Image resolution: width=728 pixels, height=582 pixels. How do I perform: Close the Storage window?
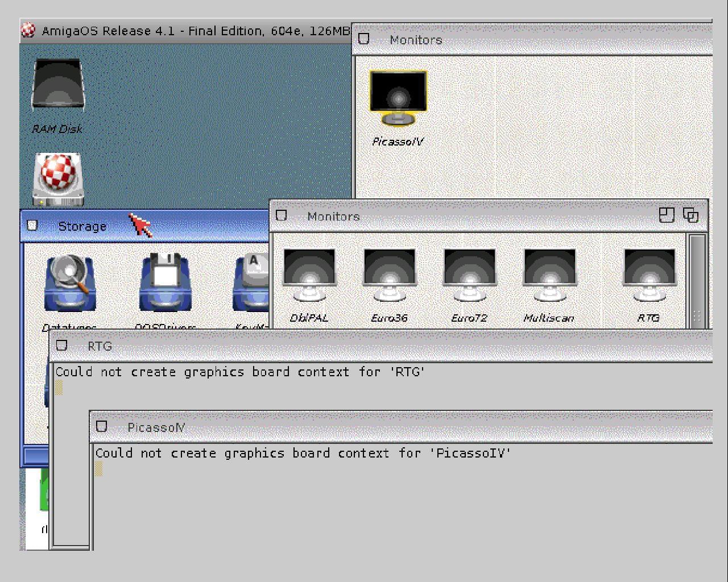point(32,225)
